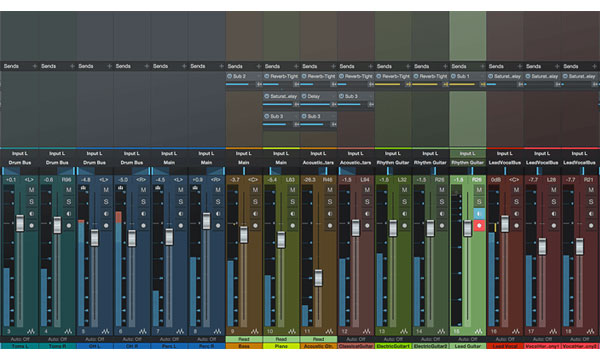Enable input monitoring on OH R channel

pos(143,214)
